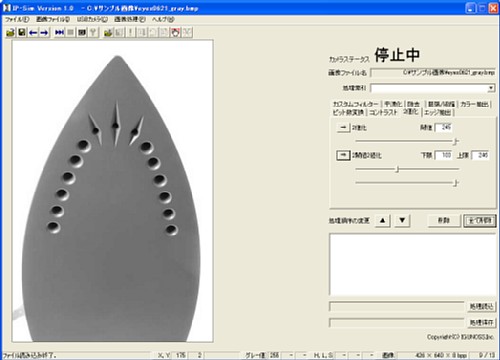Save image using the floppy disk icon

[22, 32]
